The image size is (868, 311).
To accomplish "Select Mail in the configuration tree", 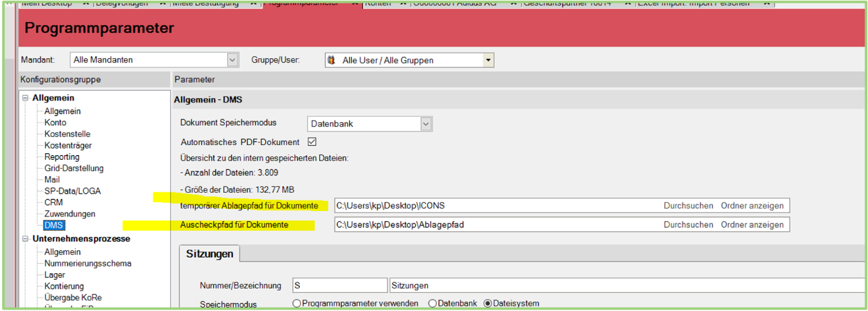I will point(52,180).
